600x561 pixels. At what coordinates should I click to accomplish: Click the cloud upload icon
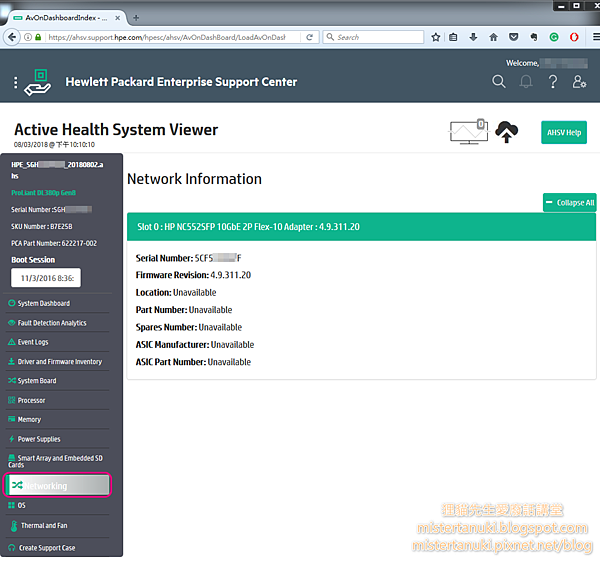point(507,132)
